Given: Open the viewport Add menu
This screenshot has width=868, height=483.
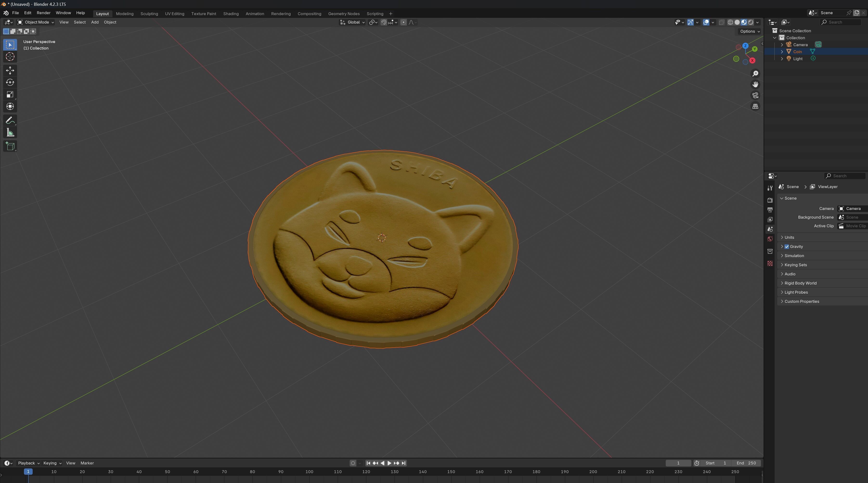Looking at the screenshot, I should click(x=95, y=22).
